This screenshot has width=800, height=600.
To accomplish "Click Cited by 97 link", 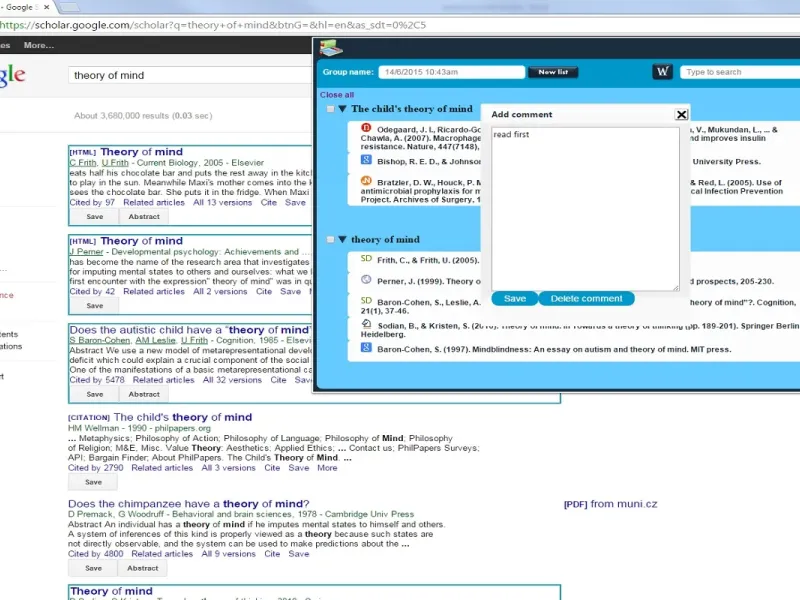I will [92, 203].
